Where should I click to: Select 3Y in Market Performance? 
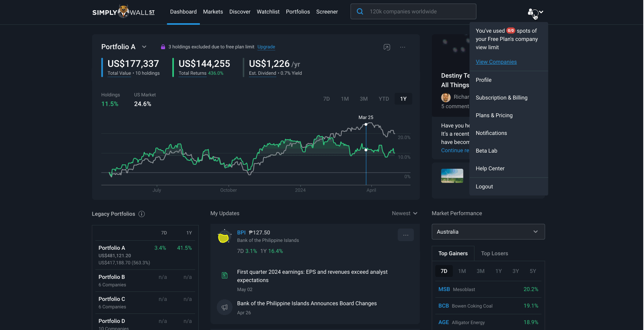[516, 271]
